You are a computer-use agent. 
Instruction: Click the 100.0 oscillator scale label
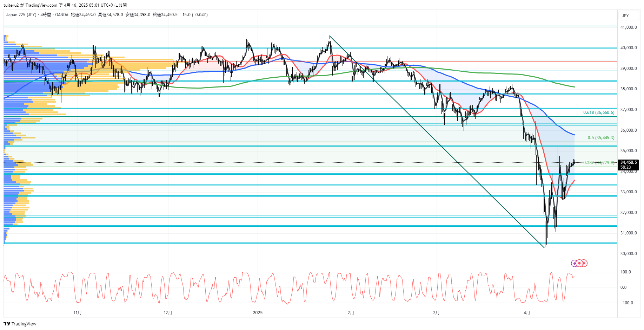tap(626, 272)
